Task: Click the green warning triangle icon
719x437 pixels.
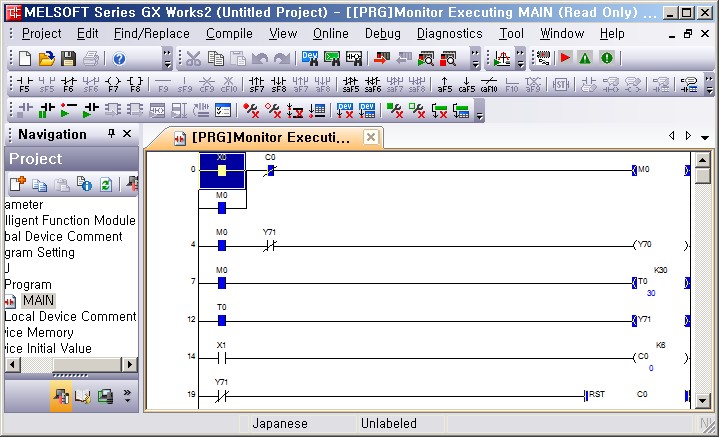Action: coord(585,59)
